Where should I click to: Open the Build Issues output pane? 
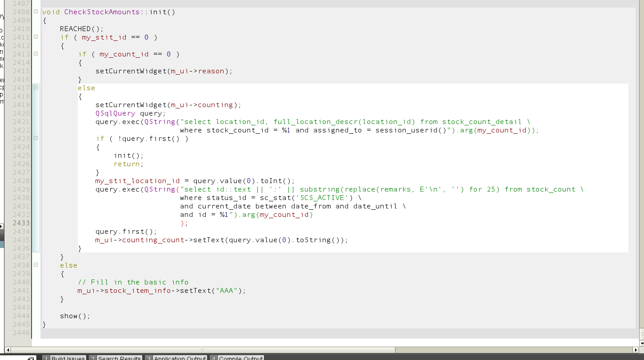click(x=64, y=358)
